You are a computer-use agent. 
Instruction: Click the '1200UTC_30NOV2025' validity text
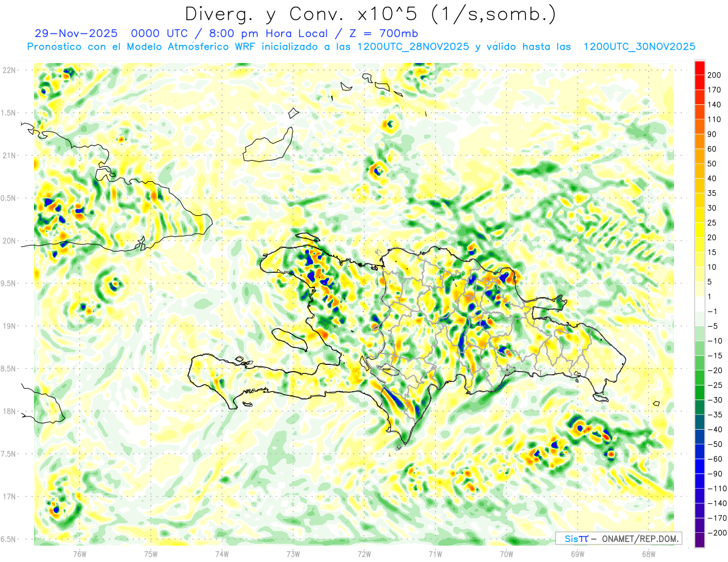pyautogui.click(x=639, y=47)
